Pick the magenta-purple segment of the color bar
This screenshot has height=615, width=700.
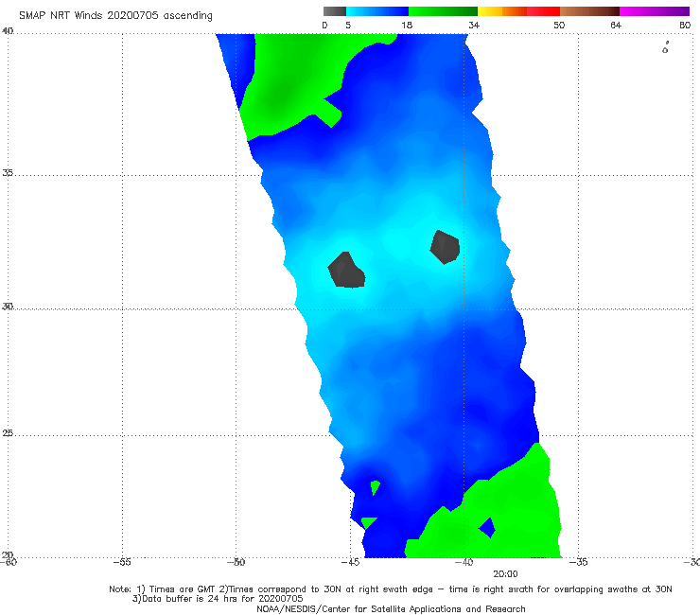pyautogui.click(x=655, y=11)
